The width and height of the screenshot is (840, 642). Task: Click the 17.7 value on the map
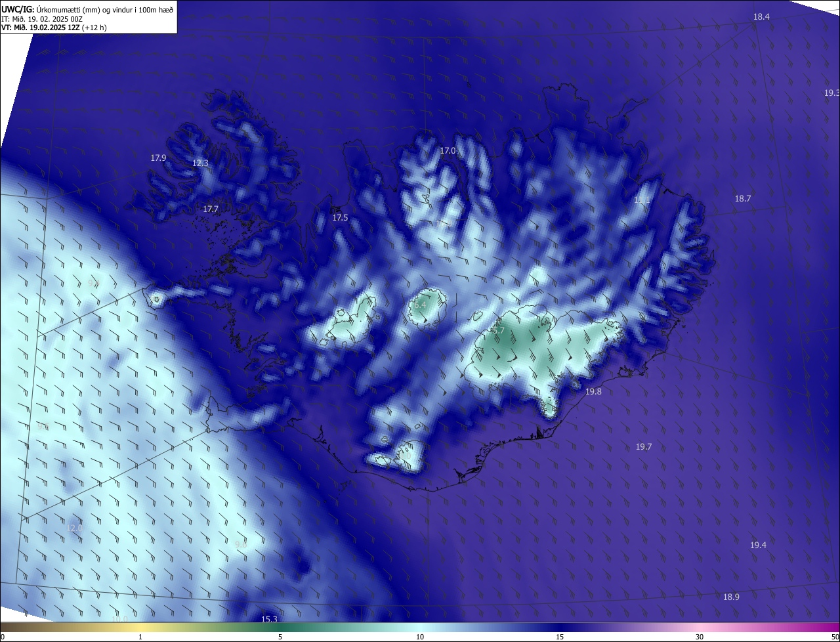click(x=210, y=209)
